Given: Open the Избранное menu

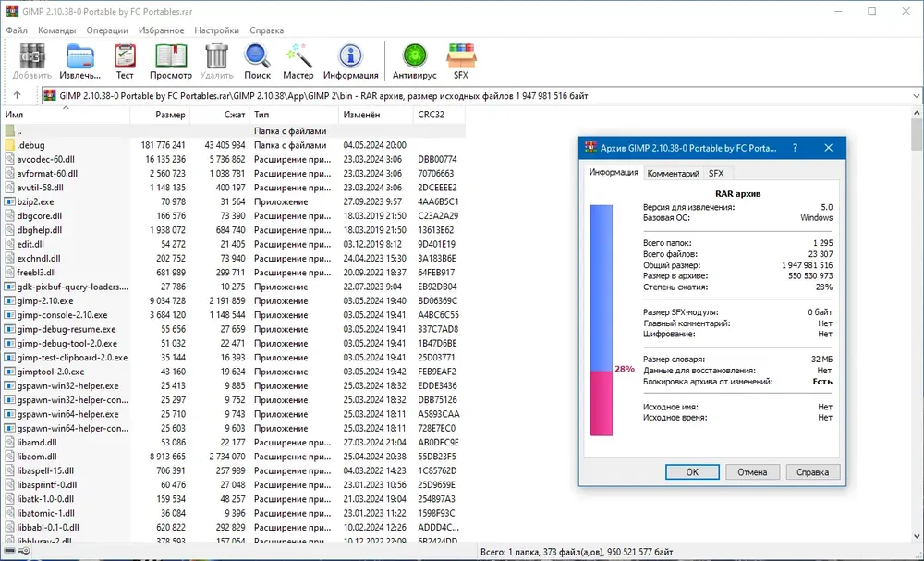Looking at the screenshot, I should point(161,30).
